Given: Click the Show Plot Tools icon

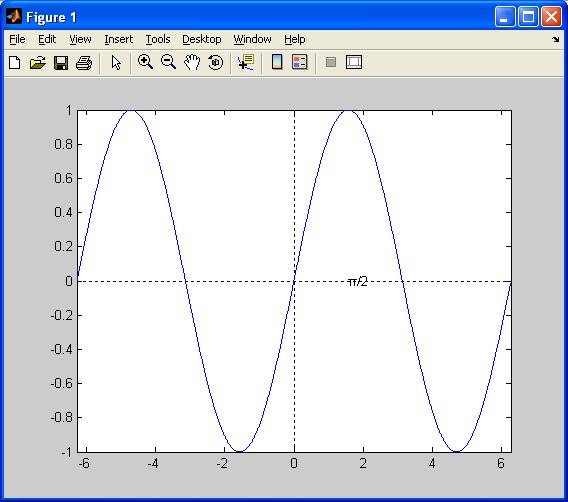Looking at the screenshot, I should (x=354, y=62).
